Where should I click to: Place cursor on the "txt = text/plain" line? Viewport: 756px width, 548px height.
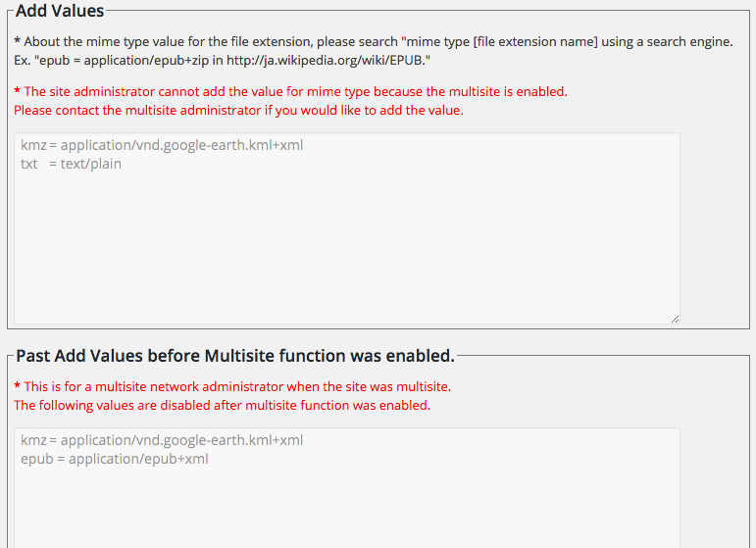tap(71, 164)
